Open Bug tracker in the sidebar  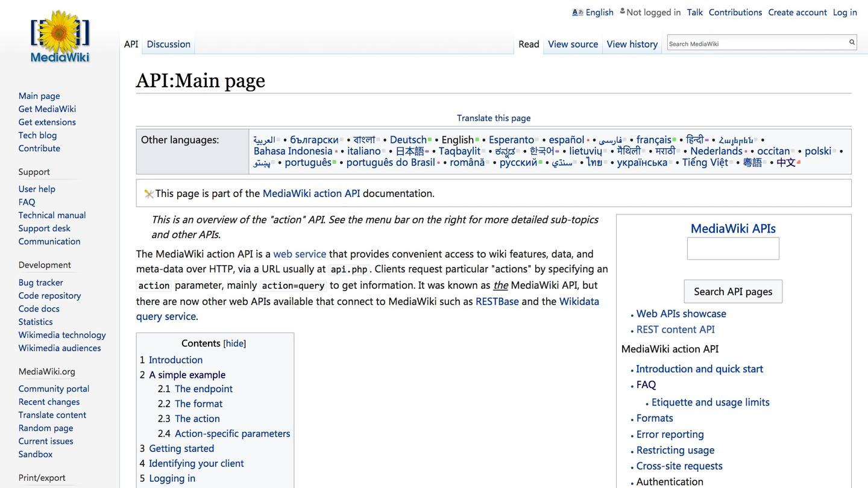pyautogui.click(x=40, y=283)
